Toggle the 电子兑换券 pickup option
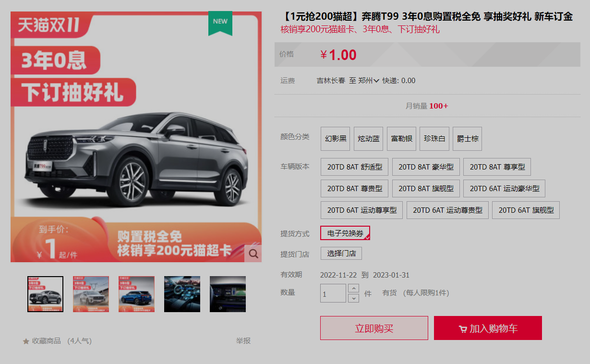The image size is (590, 364). tap(345, 233)
